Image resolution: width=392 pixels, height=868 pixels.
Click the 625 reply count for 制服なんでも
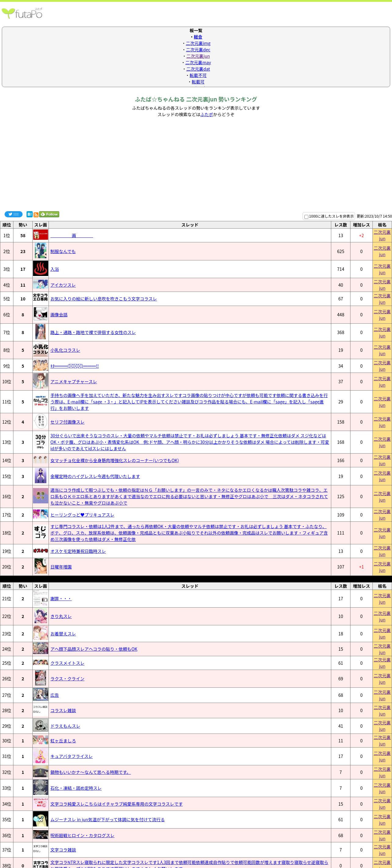(x=340, y=251)
